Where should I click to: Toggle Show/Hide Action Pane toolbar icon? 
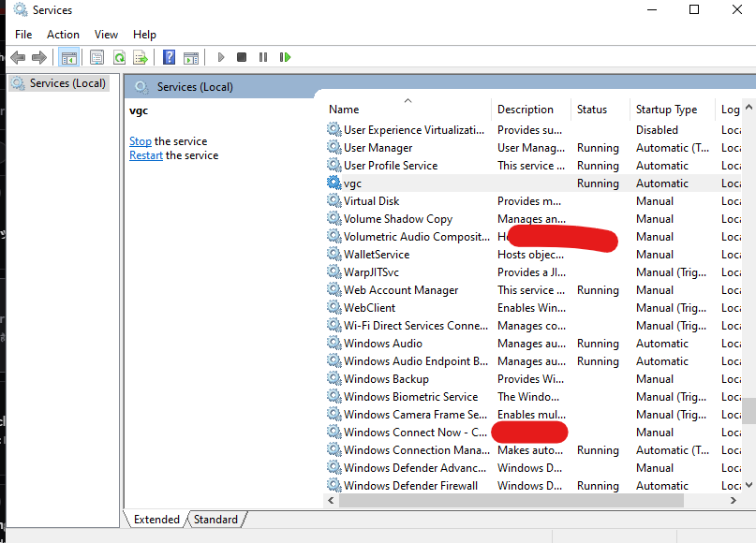point(191,57)
